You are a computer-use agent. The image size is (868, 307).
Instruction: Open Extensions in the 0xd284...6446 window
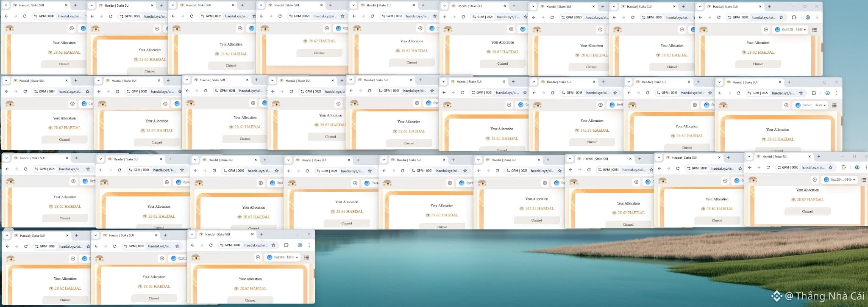pos(843,168)
